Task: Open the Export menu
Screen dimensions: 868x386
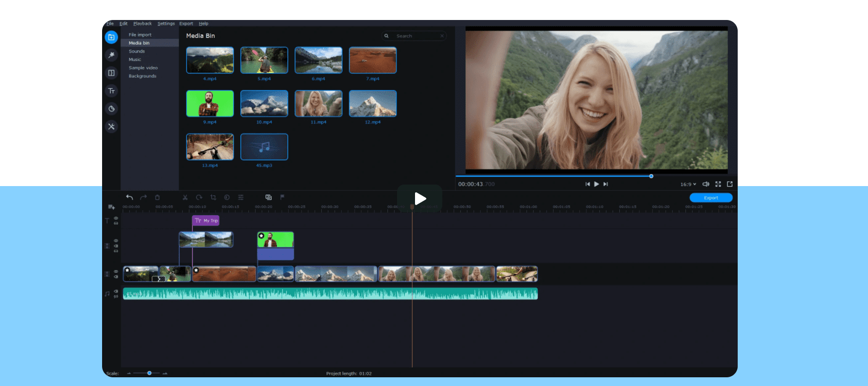Action: coord(186,24)
